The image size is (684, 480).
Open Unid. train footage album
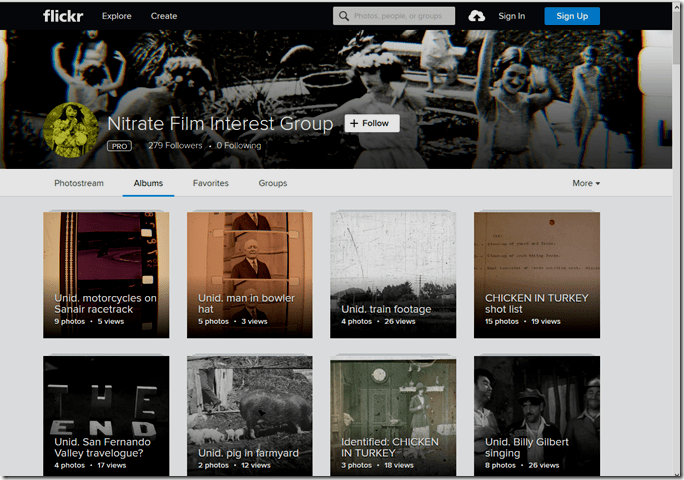point(393,275)
